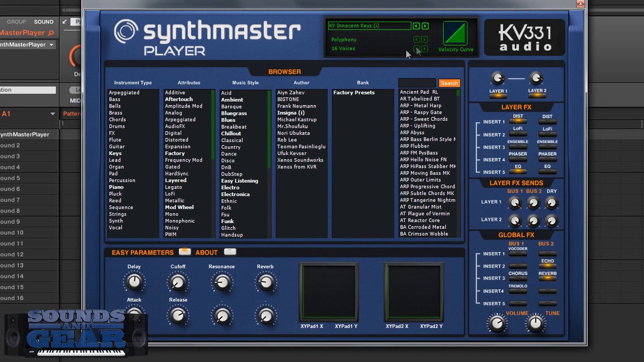
Task: Click the Delay easy parameter knob
Action: point(134,282)
